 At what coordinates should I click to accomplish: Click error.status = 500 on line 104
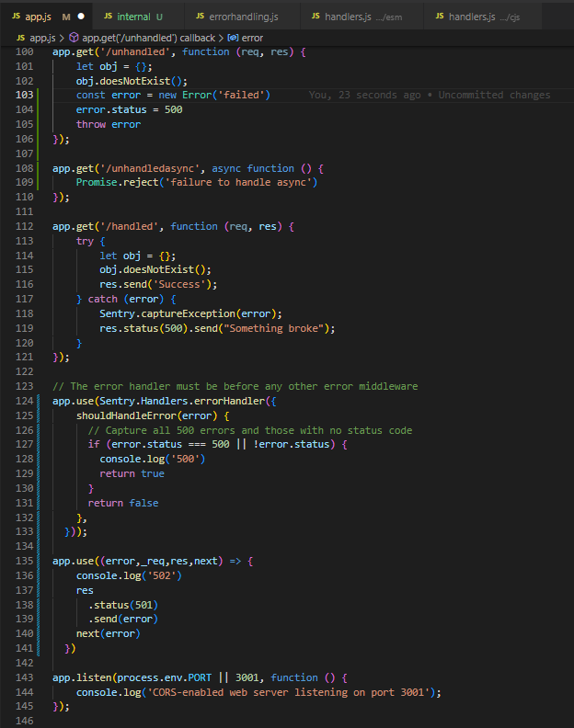[x=129, y=109]
